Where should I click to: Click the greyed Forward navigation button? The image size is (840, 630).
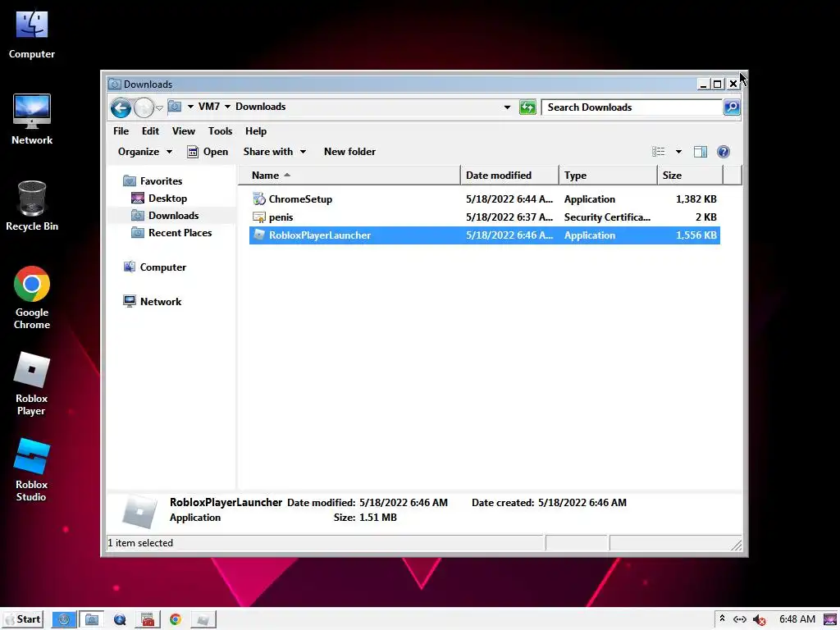point(144,107)
